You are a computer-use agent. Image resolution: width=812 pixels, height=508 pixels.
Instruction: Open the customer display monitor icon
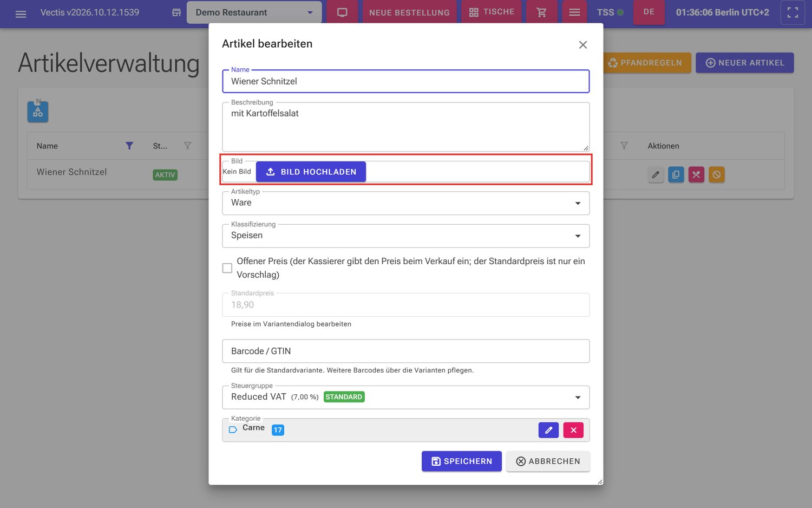(x=342, y=12)
